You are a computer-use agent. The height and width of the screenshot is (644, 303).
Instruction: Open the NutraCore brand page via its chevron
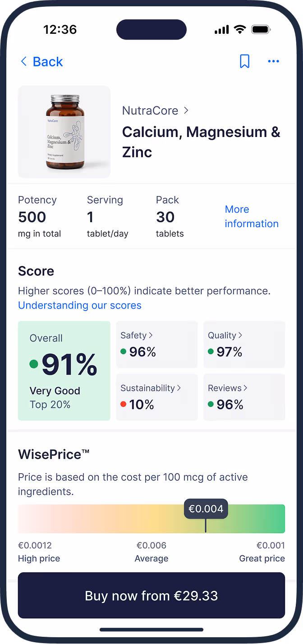click(186, 110)
